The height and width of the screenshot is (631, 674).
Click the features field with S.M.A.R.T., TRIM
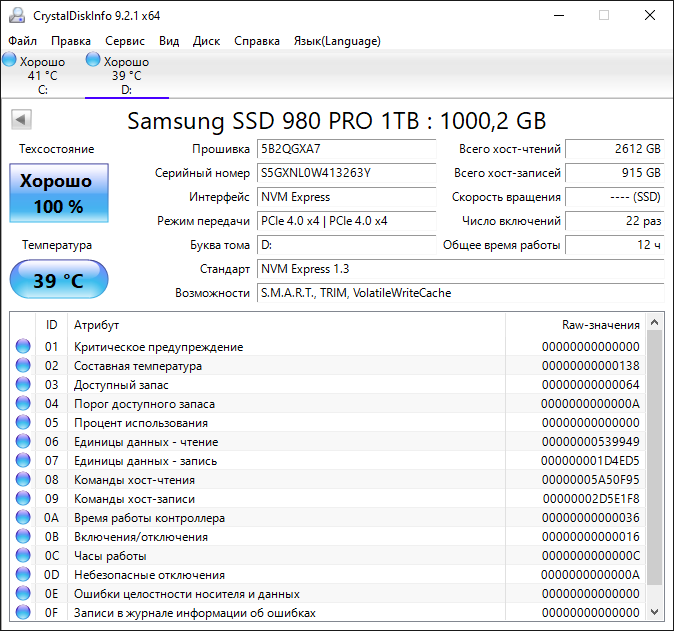click(x=461, y=293)
